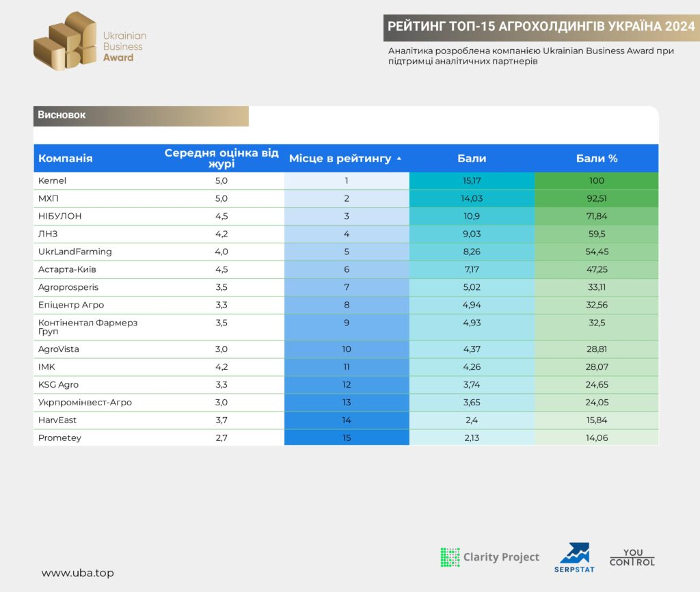Click the 4,26 points cell
The height and width of the screenshot is (592, 700).
pyautogui.click(x=472, y=367)
